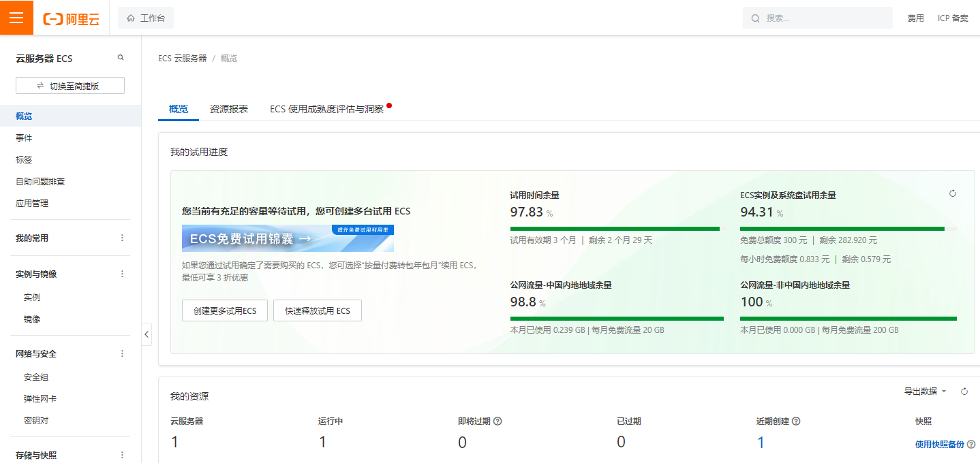The image size is (980, 463).
Task: Open more options for 存储与快照
Action: (x=123, y=455)
